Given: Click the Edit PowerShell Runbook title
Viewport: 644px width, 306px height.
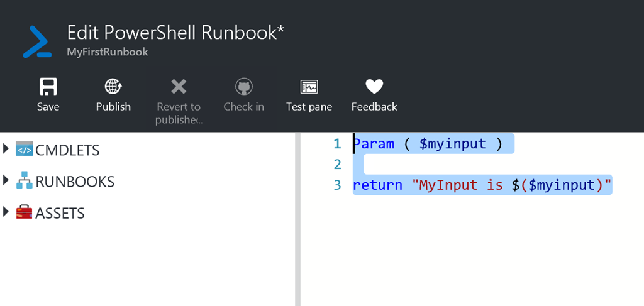Looking at the screenshot, I should [x=176, y=33].
